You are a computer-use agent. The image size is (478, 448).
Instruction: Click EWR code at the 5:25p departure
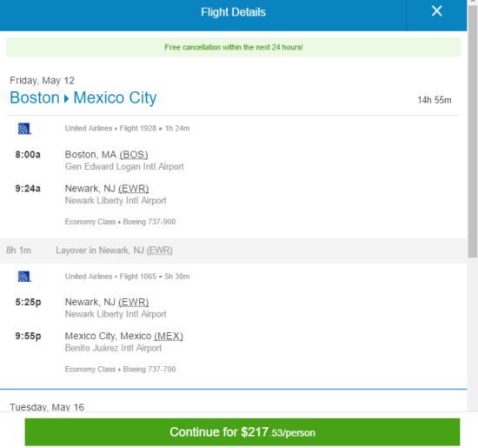pos(134,302)
